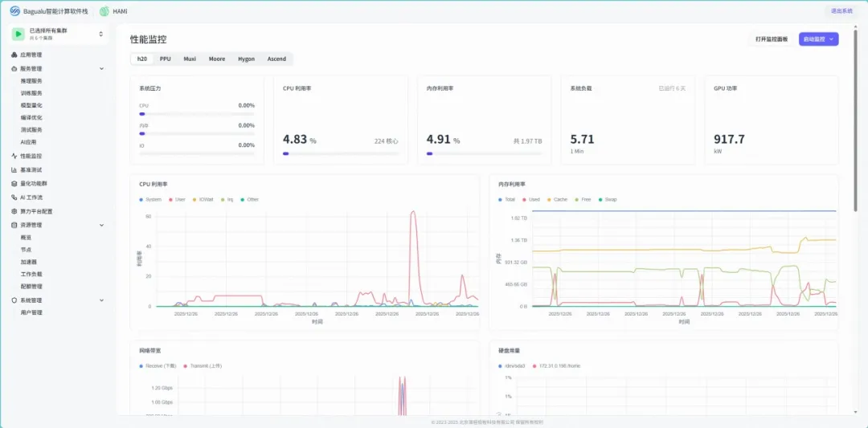
Task: Open 推理服务 in the sidebar
Action: pos(31,81)
